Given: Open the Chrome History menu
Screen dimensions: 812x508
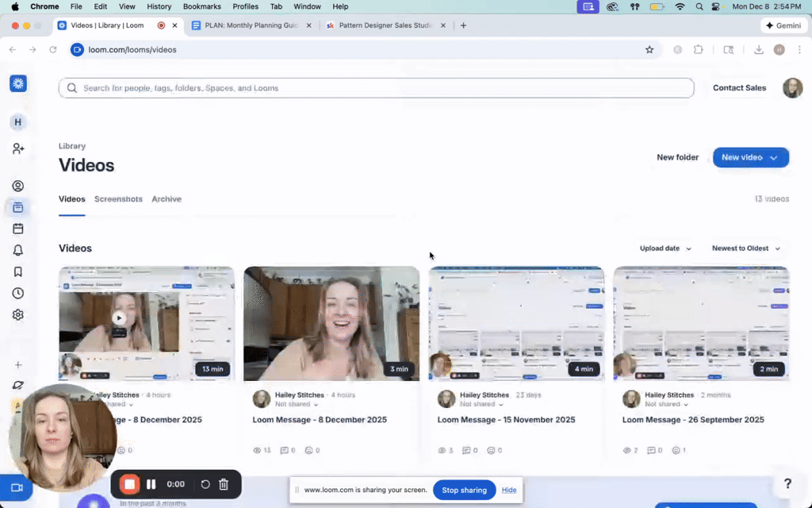Looking at the screenshot, I should (159, 6).
